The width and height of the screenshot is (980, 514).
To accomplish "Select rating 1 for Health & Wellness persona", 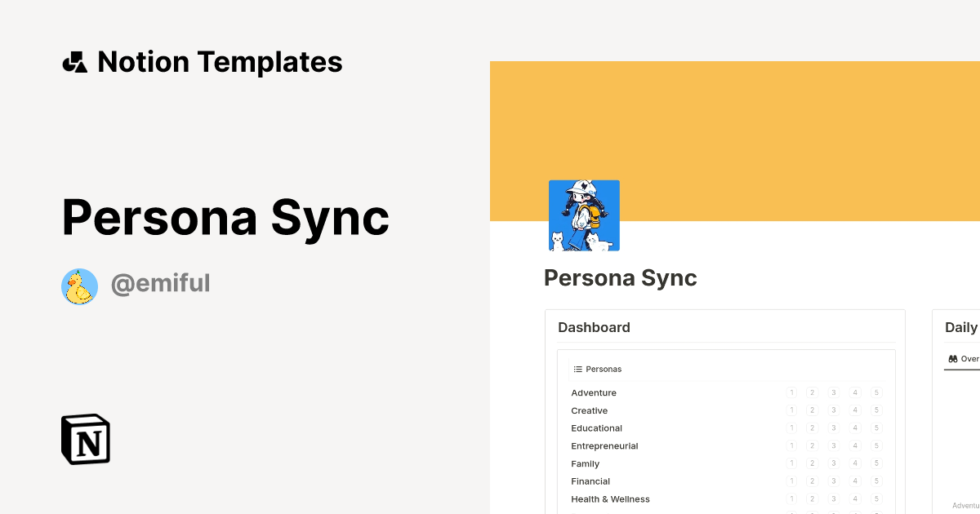I will [791, 498].
